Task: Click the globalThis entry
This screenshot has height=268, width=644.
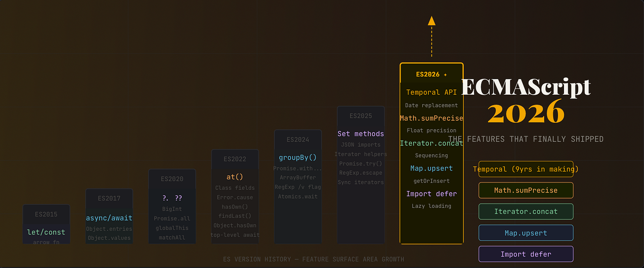Action: [x=172, y=228]
